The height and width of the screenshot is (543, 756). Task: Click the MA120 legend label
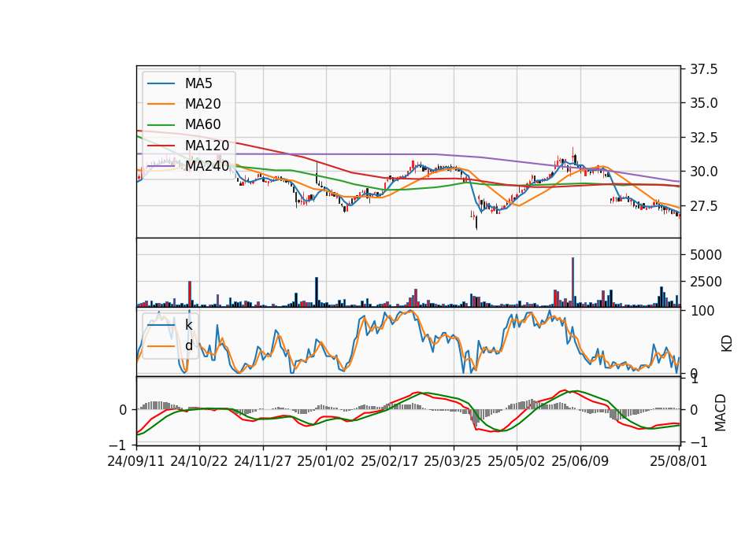pyautogui.click(x=207, y=145)
